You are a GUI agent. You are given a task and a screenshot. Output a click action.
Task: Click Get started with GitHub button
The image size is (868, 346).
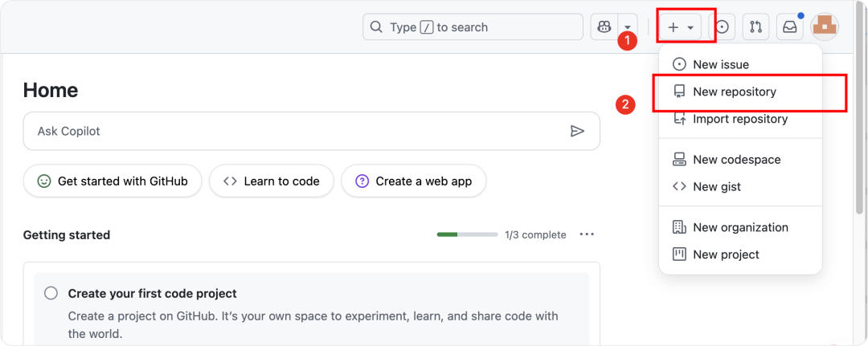[x=113, y=181]
